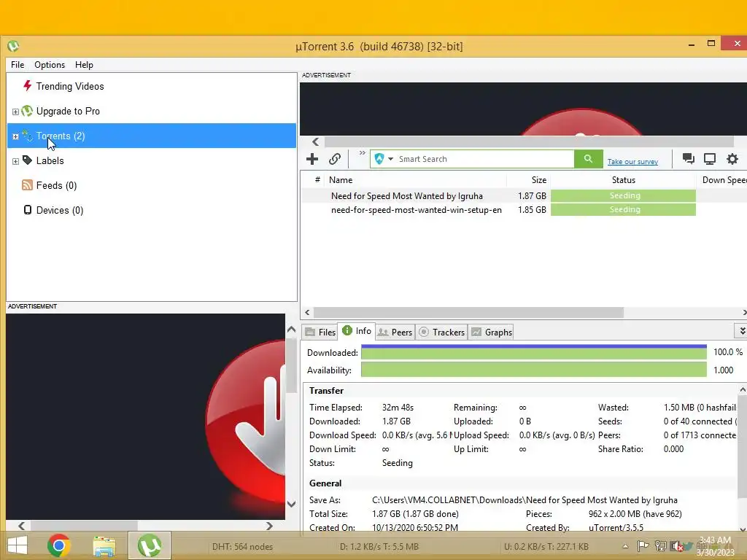
Task: Click the green search magnifier button
Action: [x=589, y=159]
